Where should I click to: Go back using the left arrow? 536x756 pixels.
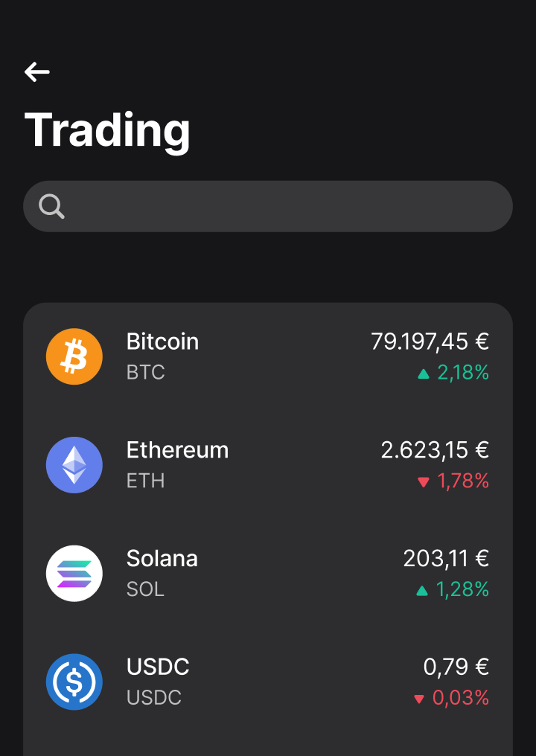(x=37, y=72)
